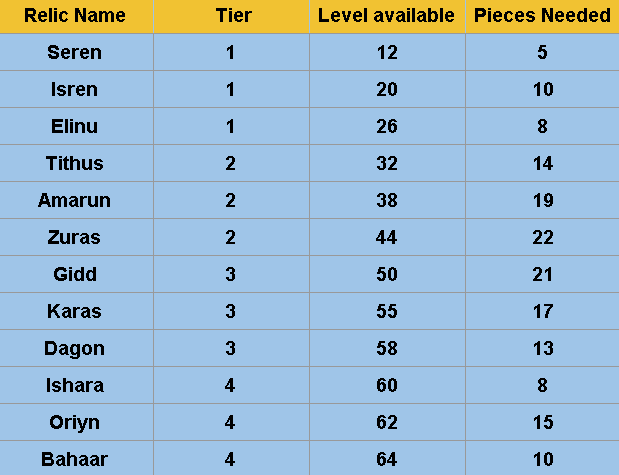Click the Oriyn relic name cell

75,422
